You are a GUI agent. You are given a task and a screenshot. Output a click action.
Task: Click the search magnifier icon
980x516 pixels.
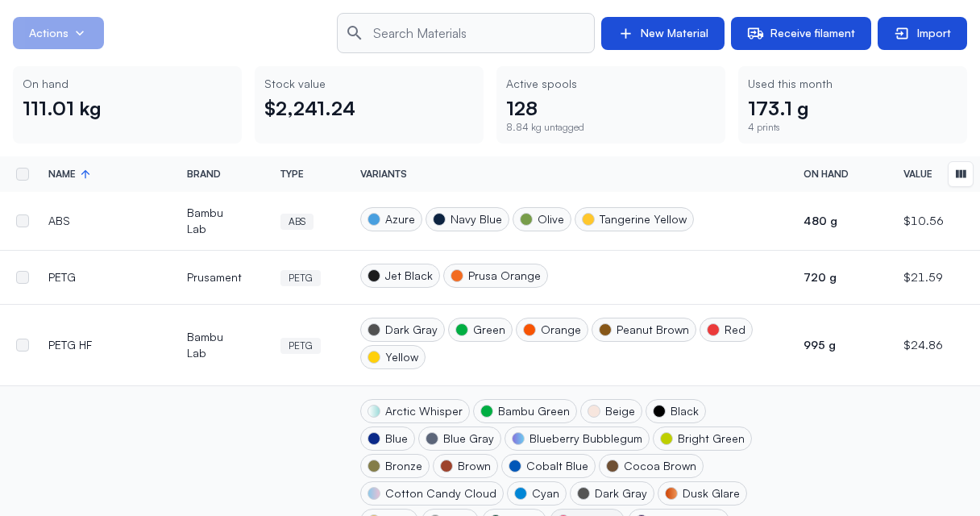click(355, 33)
